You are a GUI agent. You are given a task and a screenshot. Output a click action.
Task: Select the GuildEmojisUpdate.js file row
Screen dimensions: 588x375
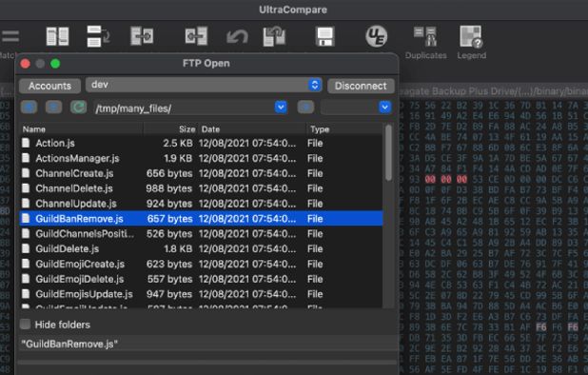(x=201, y=294)
